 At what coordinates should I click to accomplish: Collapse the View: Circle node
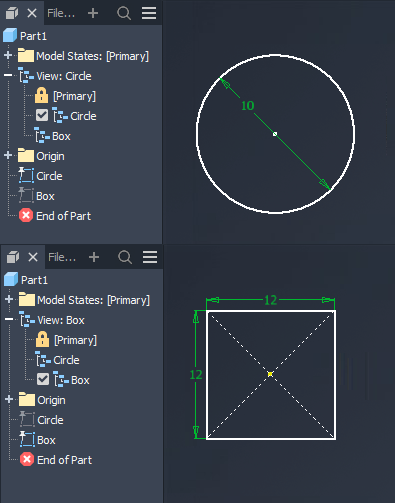pyautogui.click(x=8, y=76)
